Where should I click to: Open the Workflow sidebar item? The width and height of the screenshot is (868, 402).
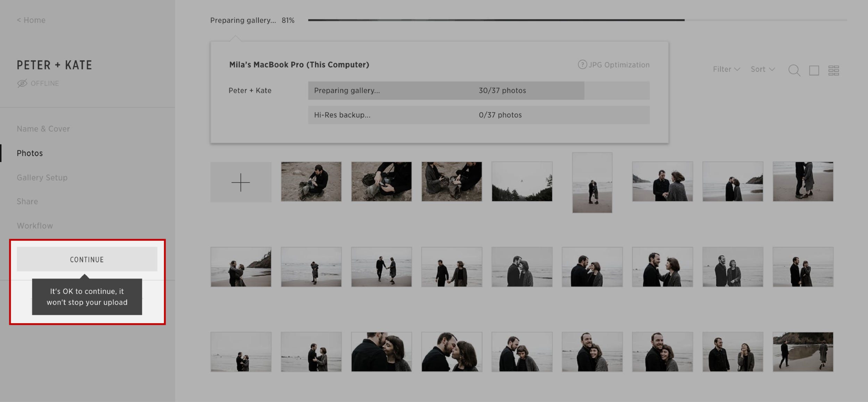tap(35, 226)
